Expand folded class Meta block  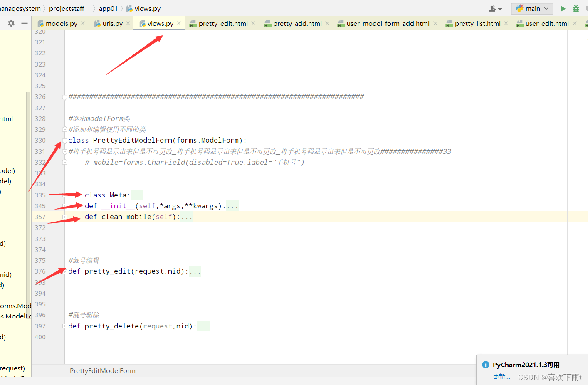click(65, 195)
